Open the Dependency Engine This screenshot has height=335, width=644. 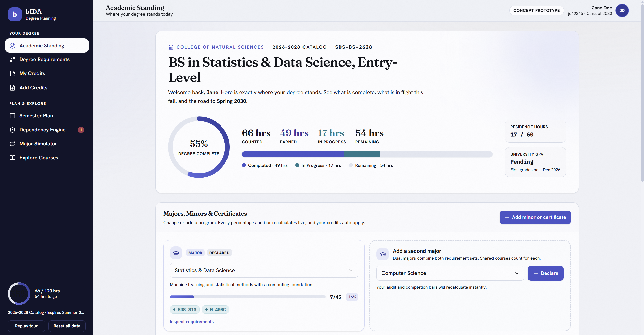click(47, 130)
